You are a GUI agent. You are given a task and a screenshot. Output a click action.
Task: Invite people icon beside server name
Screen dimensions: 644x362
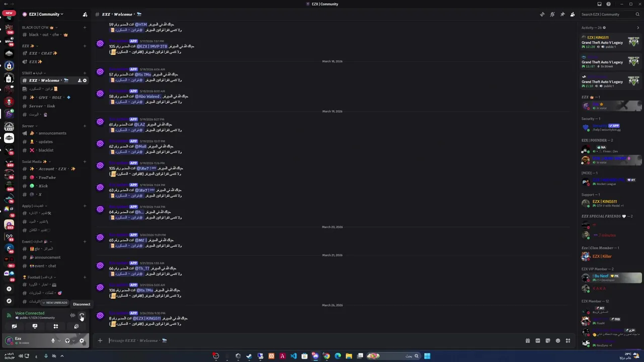tap(85, 14)
